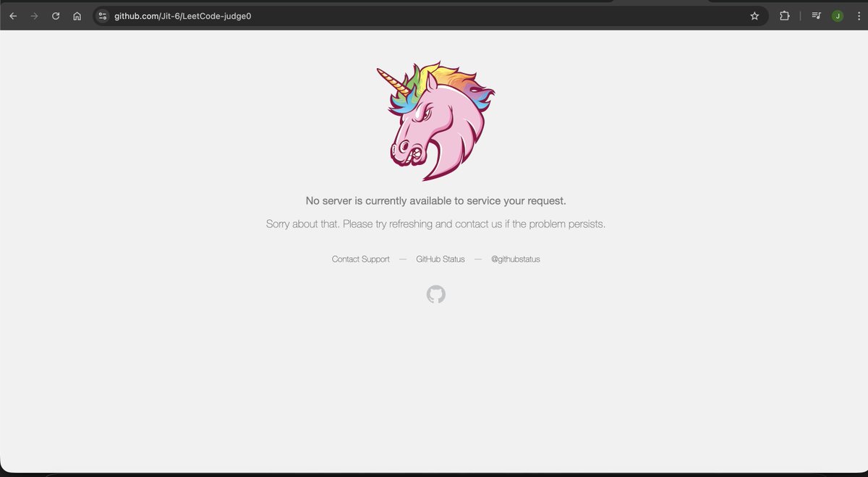Image resolution: width=868 pixels, height=477 pixels.
Task: Open the browser home page
Action: 77,16
